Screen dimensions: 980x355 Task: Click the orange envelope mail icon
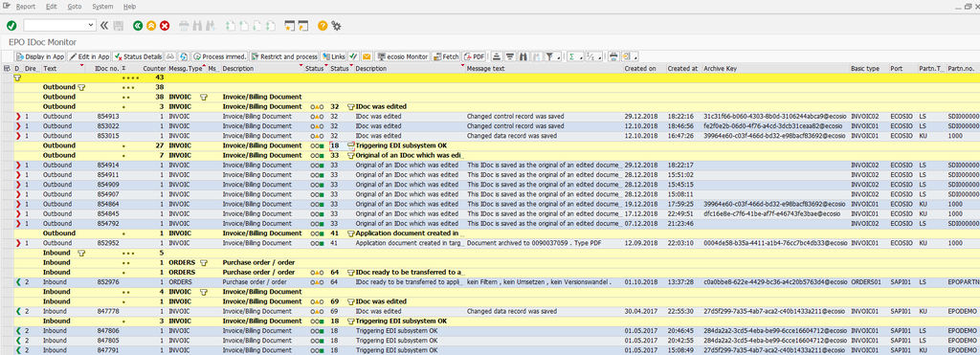(x=367, y=56)
